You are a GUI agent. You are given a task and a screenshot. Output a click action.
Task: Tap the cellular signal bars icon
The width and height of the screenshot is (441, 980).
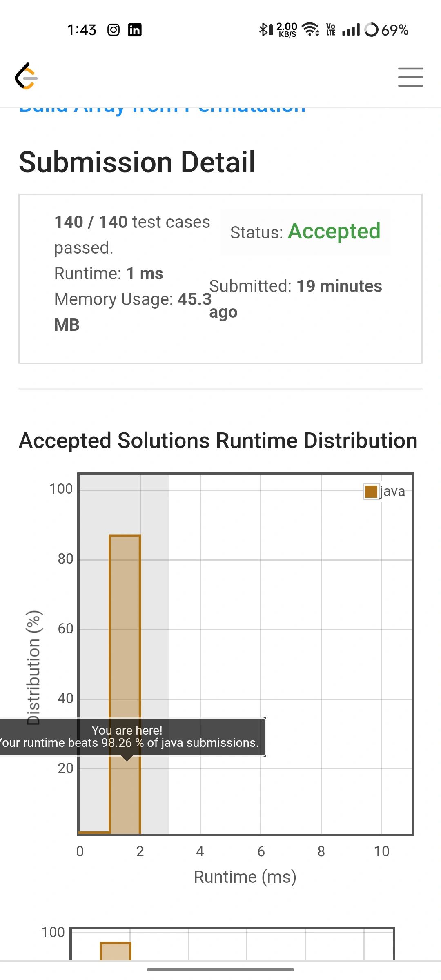point(351,29)
